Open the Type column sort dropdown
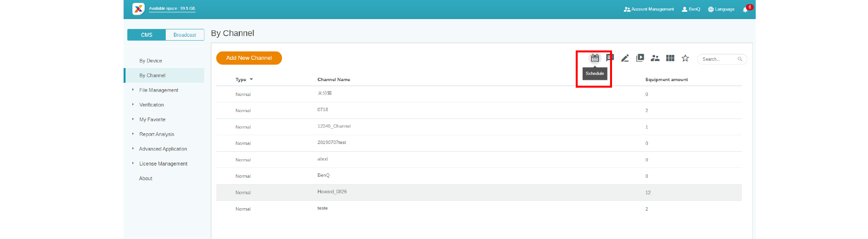The height and width of the screenshot is (239, 868). coord(251,79)
